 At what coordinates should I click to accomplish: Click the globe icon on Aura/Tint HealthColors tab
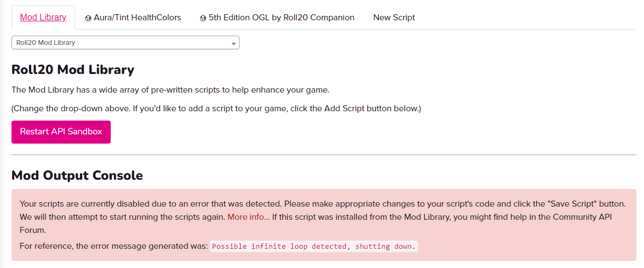88,18
